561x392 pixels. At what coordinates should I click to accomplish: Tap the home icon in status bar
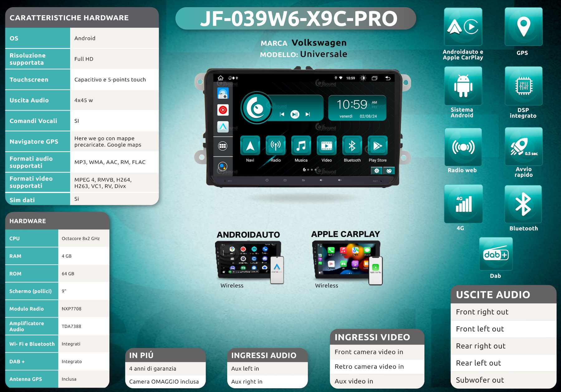(x=221, y=78)
